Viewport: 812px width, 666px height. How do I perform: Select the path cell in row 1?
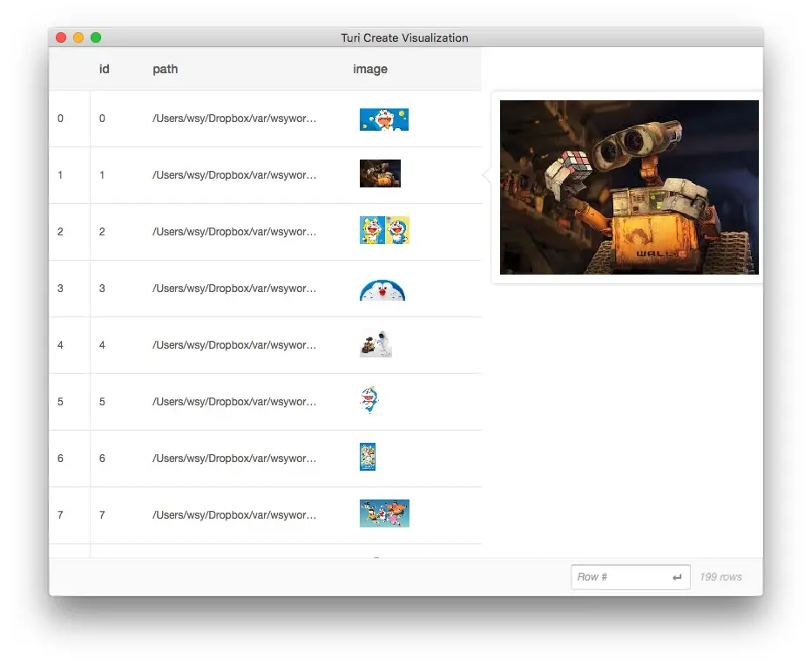234,174
